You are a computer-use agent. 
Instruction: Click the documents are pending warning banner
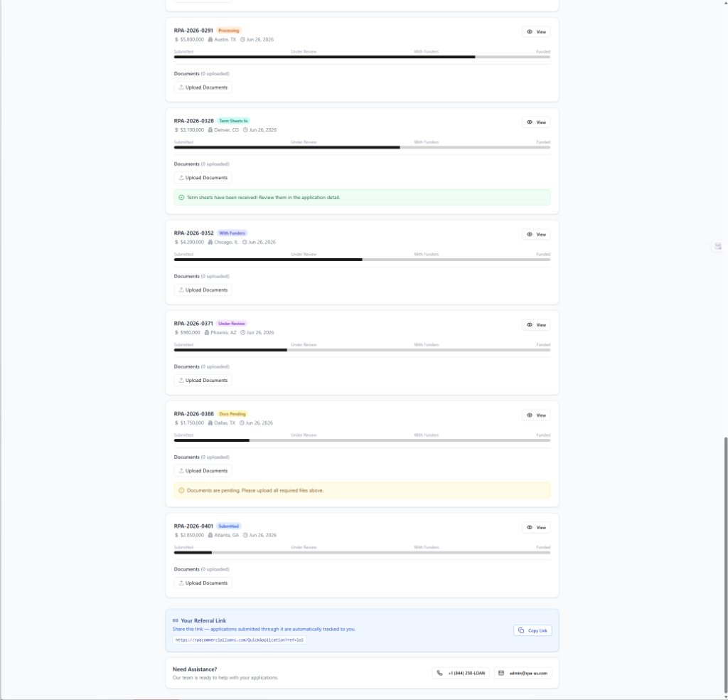(362, 491)
